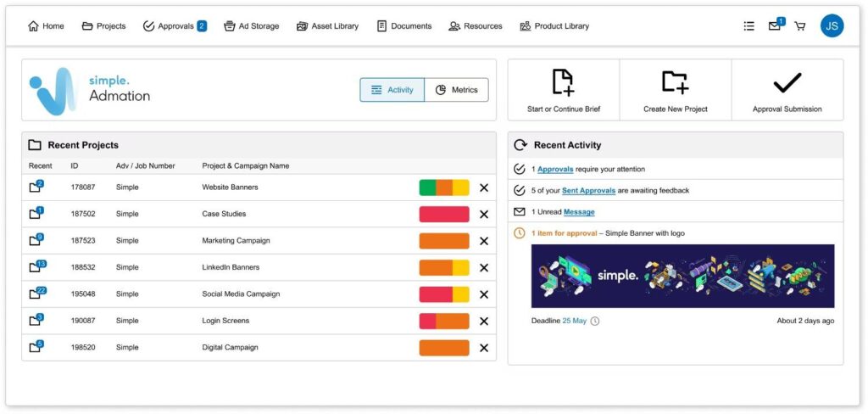This screenshot has width=868, height=414.
Task: Open the Home page
Action: pos(46,26)
